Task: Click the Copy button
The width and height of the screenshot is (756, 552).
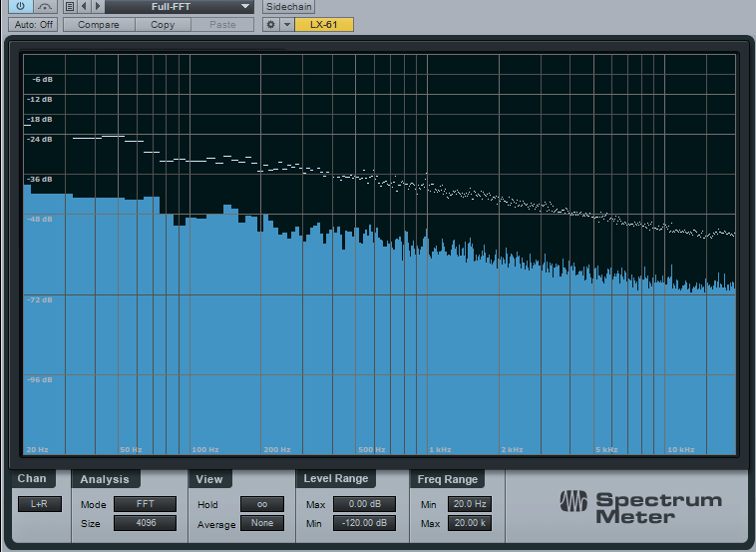Action: (162, 24)
